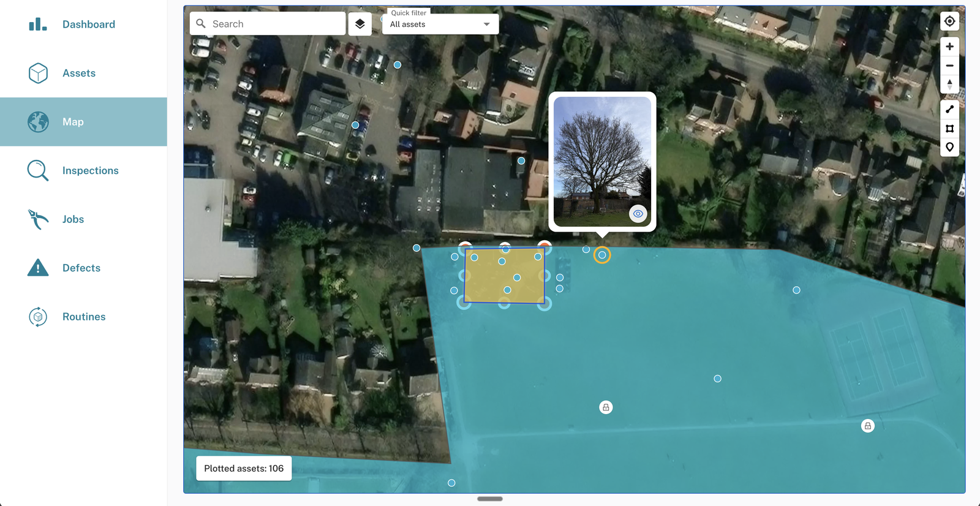Click the Plotted assets: 106 badge
Image resolution: width=980 pixels, height=506 pixels.
coord(244,469)
